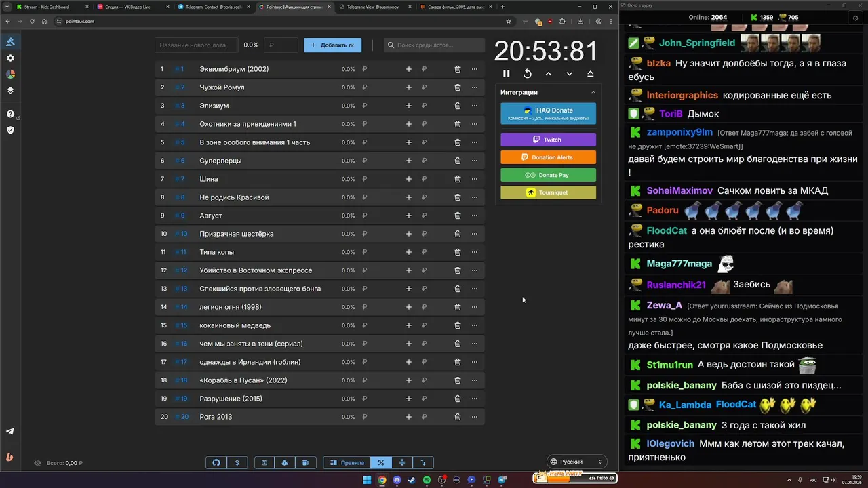Image resolution: width=868 pixels, height=488 pixels.
Task: Connect the IHAQ Donate integration
Action: click(x=548, y=113)
